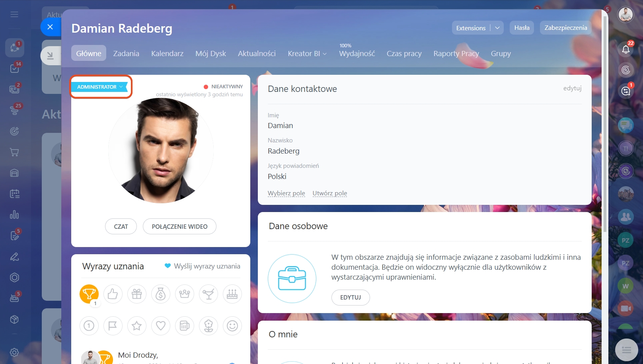
Task: Open the Raporty Pracy tab
Action: (x=456, y=53)
